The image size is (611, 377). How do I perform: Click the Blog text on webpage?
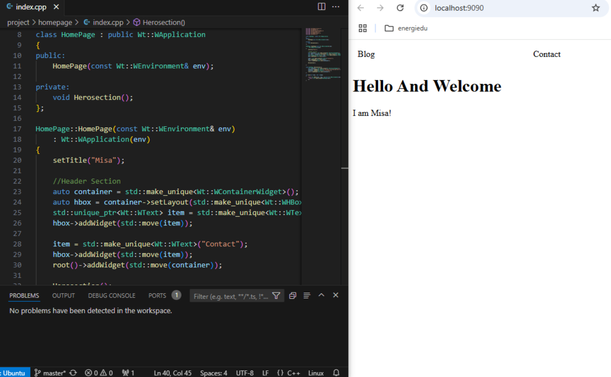click(366, 54)
